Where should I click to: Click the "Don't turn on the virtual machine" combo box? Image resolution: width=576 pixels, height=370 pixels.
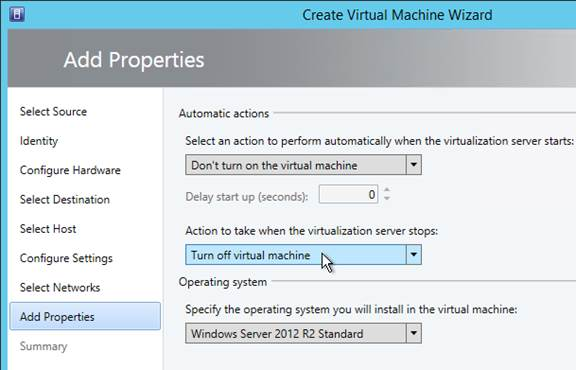[303, 165]
